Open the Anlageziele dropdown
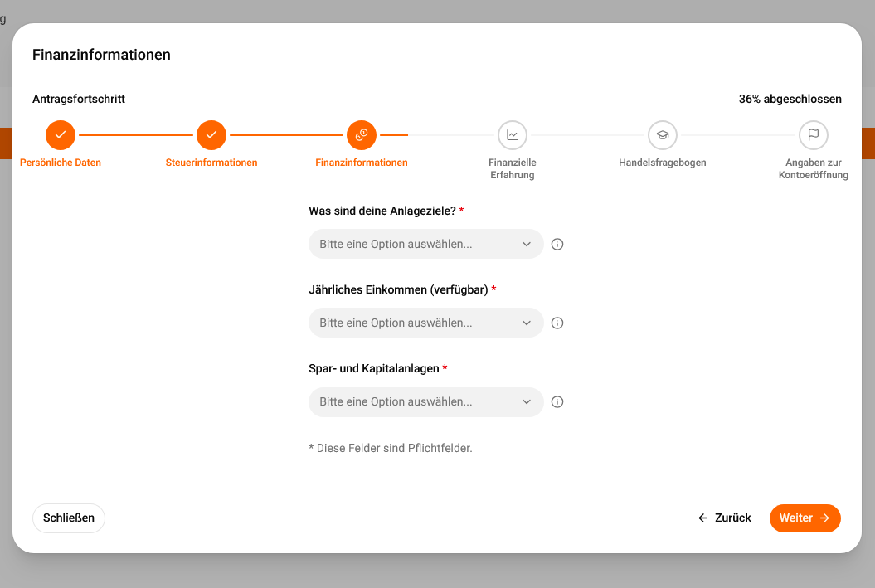The height and width of the screenshot is (588, 875). pyautogui.click(x=425, y=244)
